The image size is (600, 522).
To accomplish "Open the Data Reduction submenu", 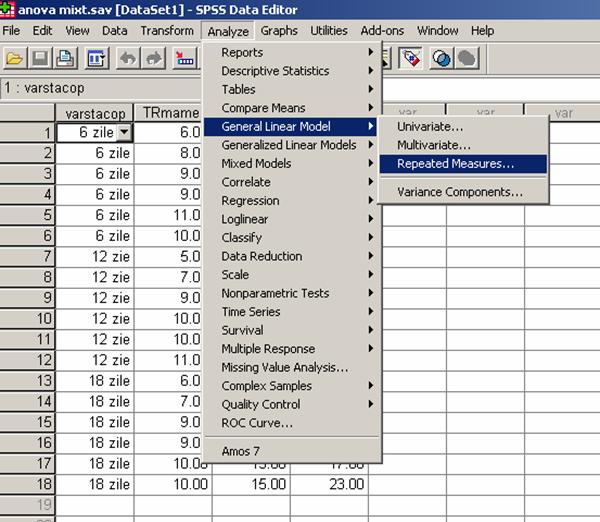I will point(291,256).
